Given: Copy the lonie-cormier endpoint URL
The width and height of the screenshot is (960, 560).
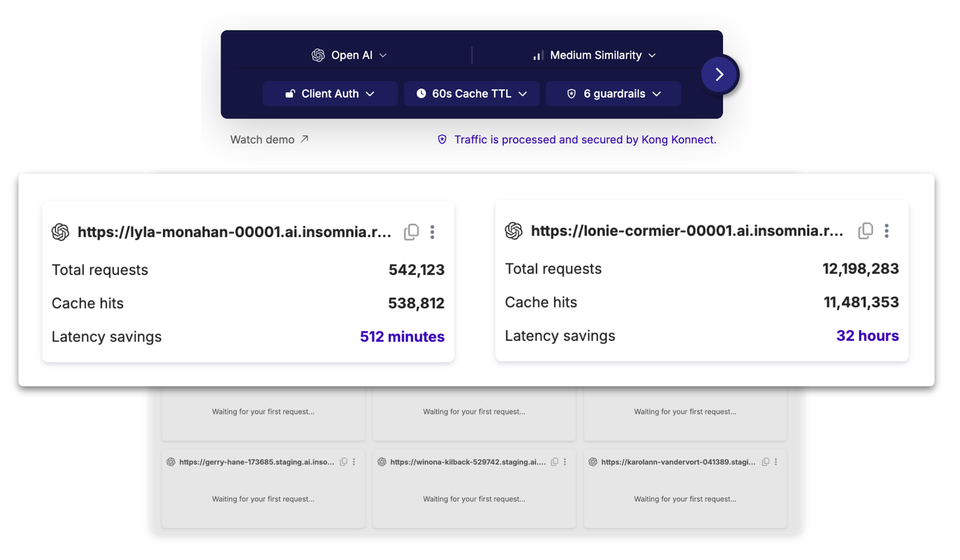Looking at the screenshot, I should pyautogui.click(x=865, y=231).
